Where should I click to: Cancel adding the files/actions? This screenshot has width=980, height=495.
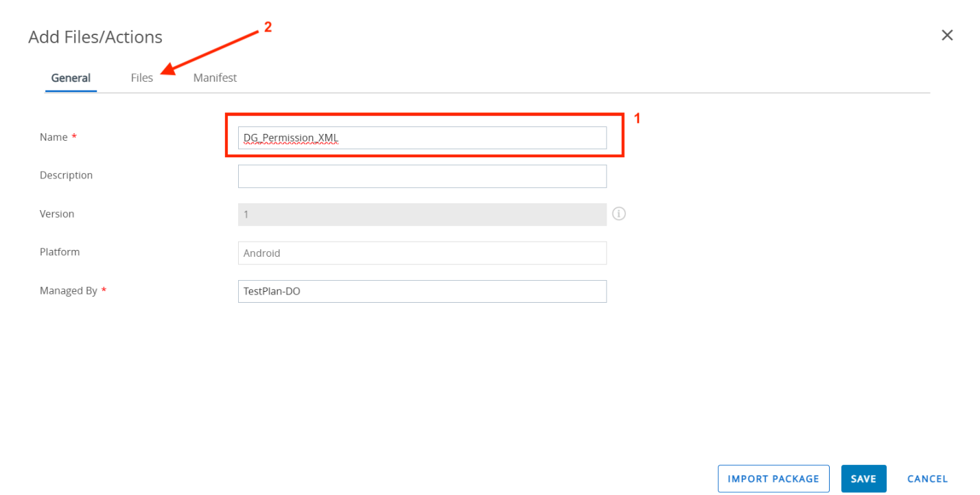tap(927, 479)
